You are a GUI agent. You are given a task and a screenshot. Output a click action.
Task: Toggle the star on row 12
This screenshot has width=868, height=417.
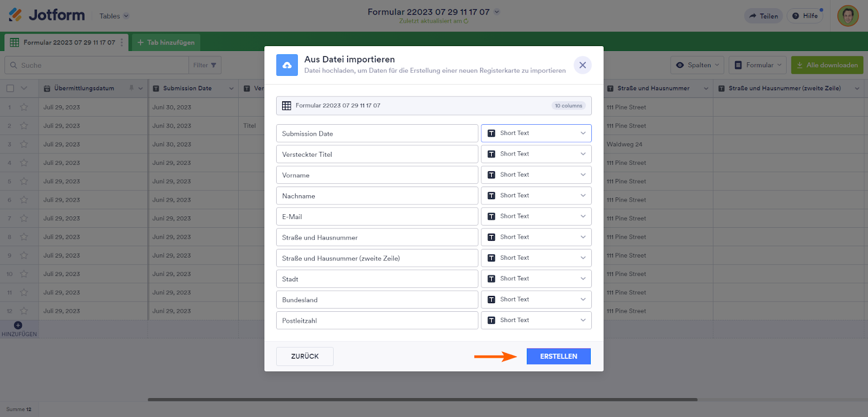pyautogui.click(x=24, y=311)
